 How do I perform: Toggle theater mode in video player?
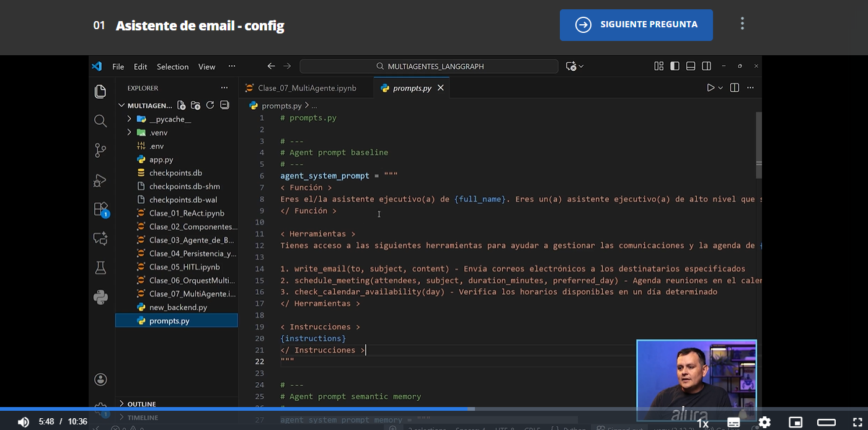(x=826, y=423)
